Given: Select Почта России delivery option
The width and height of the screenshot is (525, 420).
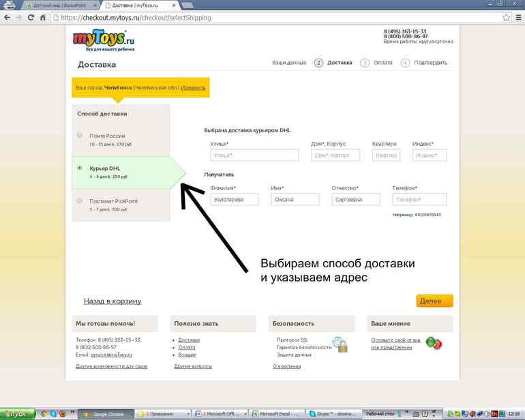Looking at the screenshot, I should pos(80,136).
